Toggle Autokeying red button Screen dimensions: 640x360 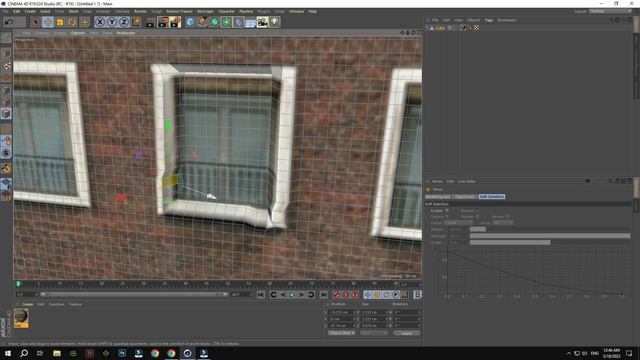tap(346, 295)
